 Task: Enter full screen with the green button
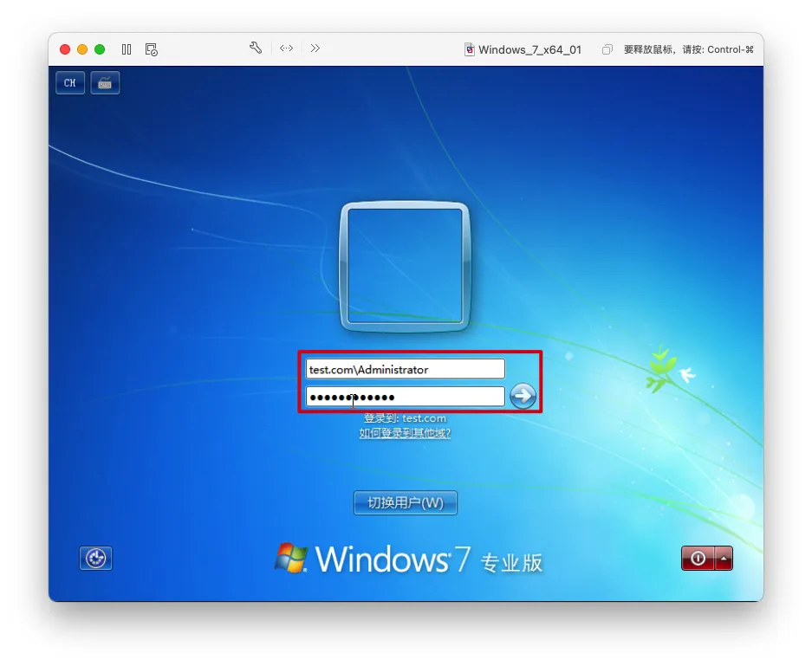pyautogui.click(x=100, y=49)
